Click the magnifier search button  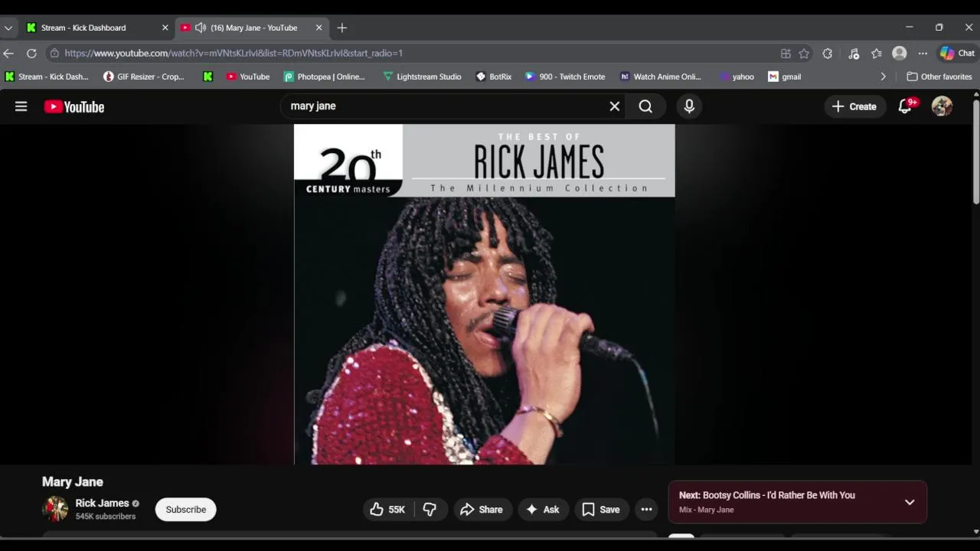coord(645,106)
